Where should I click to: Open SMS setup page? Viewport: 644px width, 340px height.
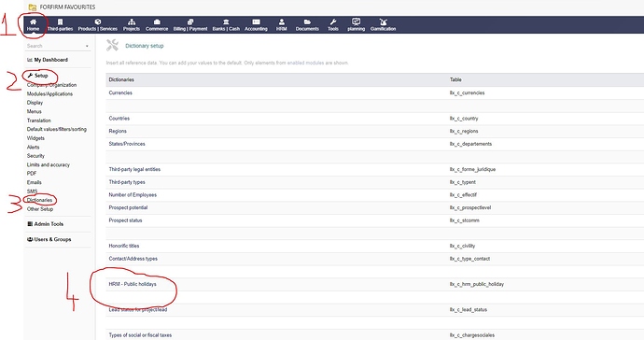32,191
